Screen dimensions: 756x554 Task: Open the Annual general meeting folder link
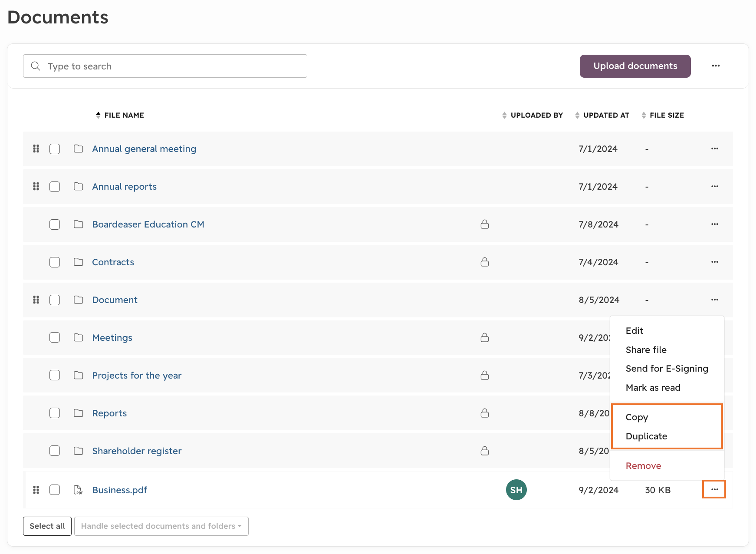coord(144,149)
